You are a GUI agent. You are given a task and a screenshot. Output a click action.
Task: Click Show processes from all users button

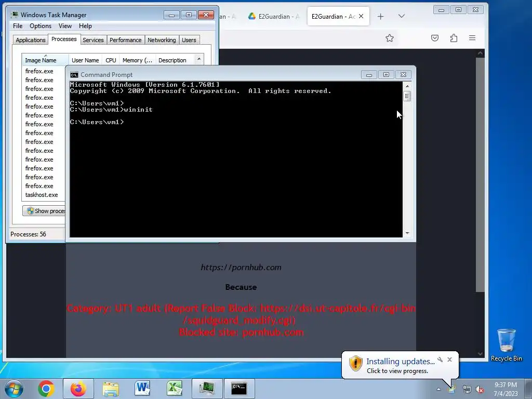44,211
